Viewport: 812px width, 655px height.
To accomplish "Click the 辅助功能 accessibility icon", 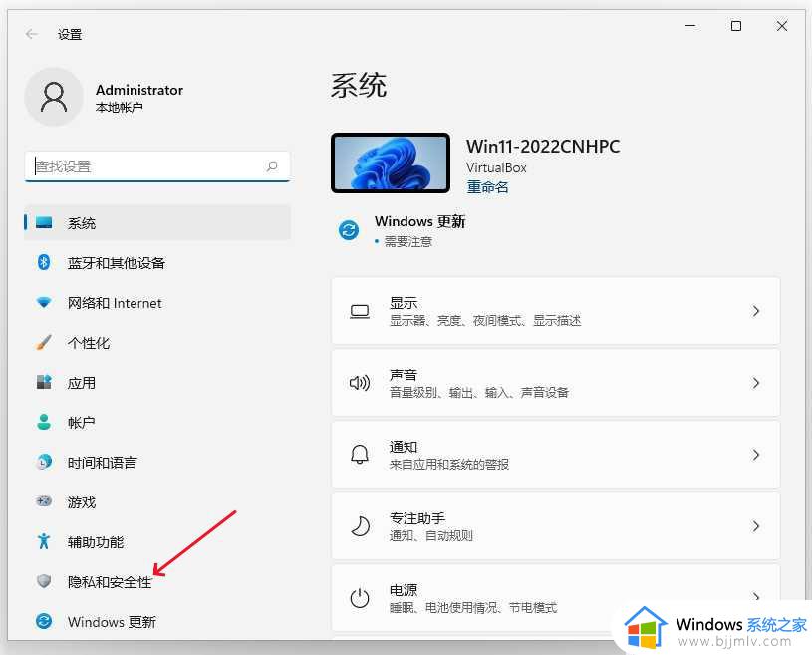I will coord(44,541).
